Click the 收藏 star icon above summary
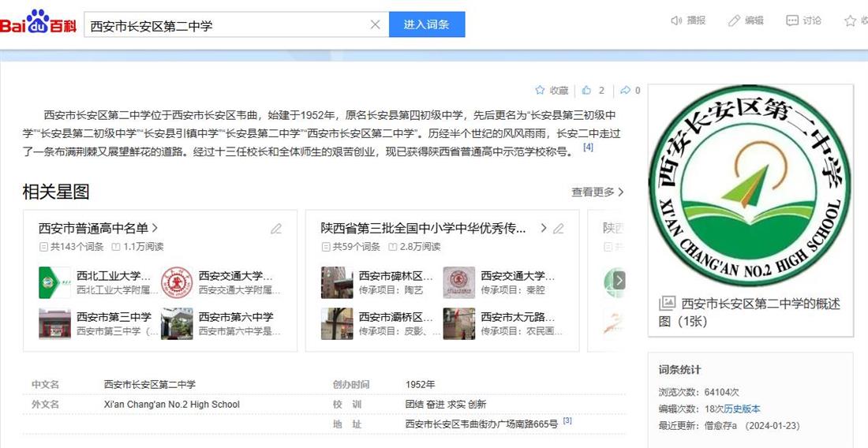This screenshot has width=868, height=448. point(540,90)
